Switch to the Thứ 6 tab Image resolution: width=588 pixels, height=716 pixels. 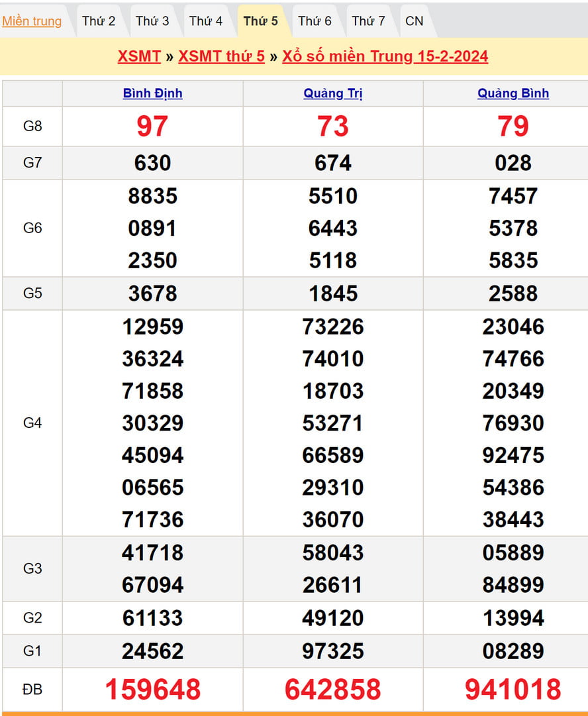point(315,21)
